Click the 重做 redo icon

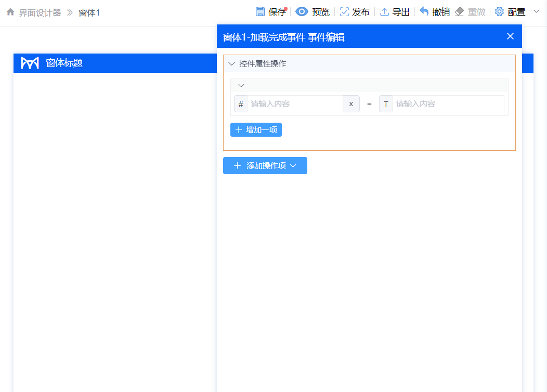460,11
